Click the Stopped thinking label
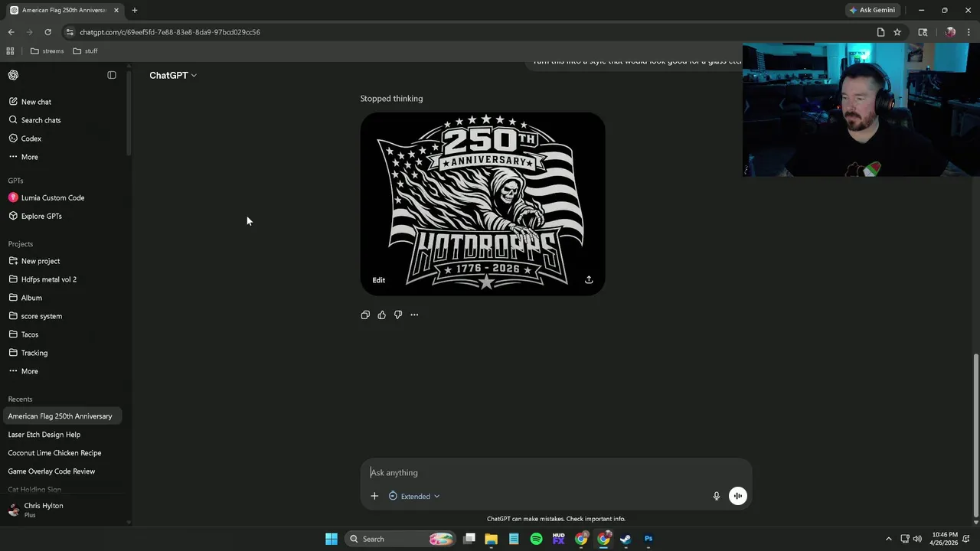Screen dimensions: 980x551 [x=391, y=98]
